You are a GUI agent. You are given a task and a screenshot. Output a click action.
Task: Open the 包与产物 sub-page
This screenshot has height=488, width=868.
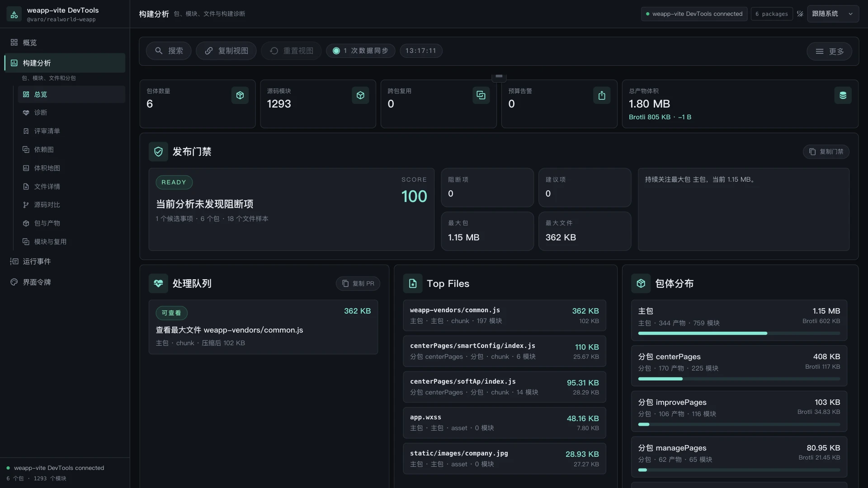point(71,223)
